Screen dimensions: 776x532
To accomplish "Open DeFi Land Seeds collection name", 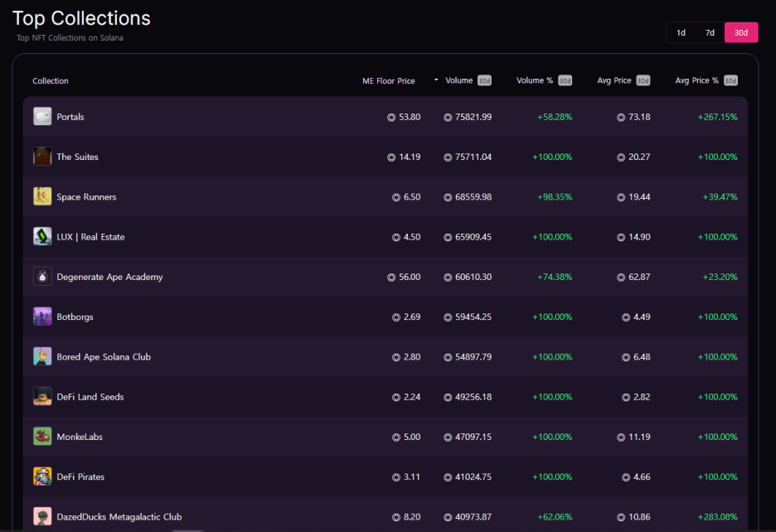I will pos(90,397).
